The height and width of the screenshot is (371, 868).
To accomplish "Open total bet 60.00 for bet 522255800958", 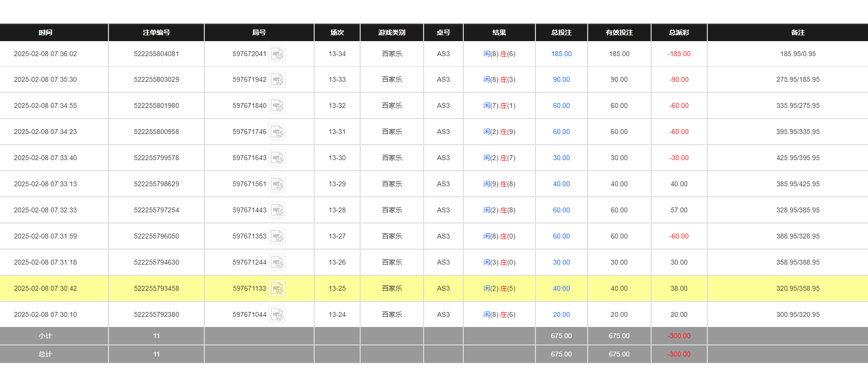I will click(562, 132).
